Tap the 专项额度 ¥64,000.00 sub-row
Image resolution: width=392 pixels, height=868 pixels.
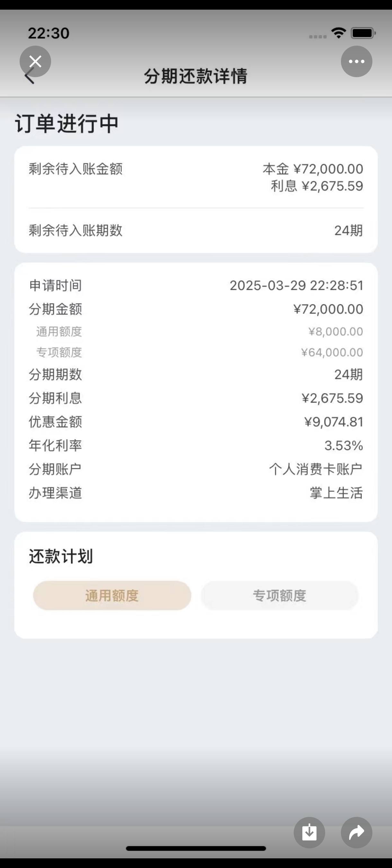196,352
